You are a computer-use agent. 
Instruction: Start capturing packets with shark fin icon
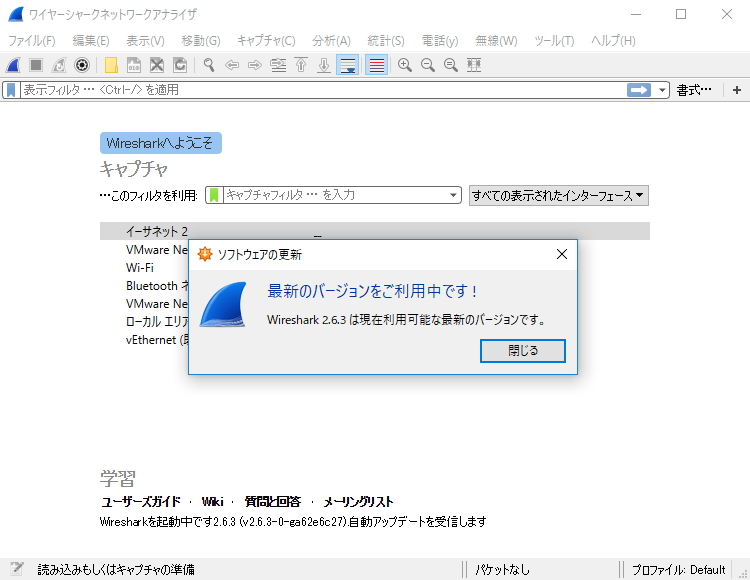click(x=13, y=65)
